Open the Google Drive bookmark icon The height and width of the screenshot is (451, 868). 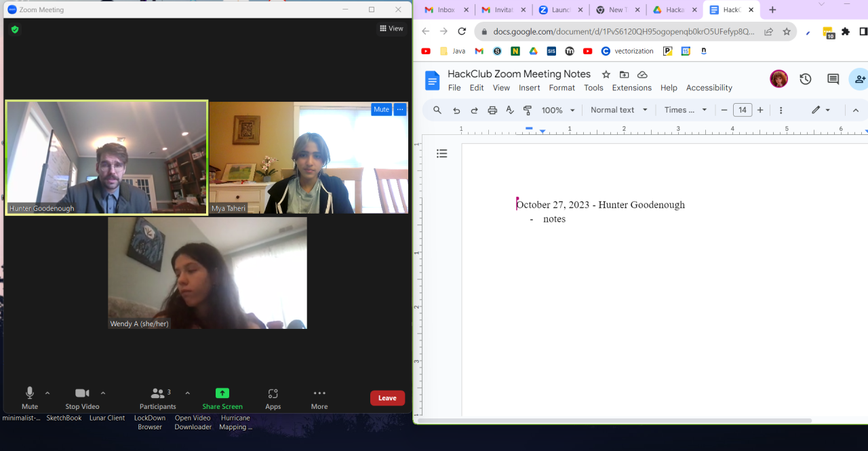tap(534, 51)
